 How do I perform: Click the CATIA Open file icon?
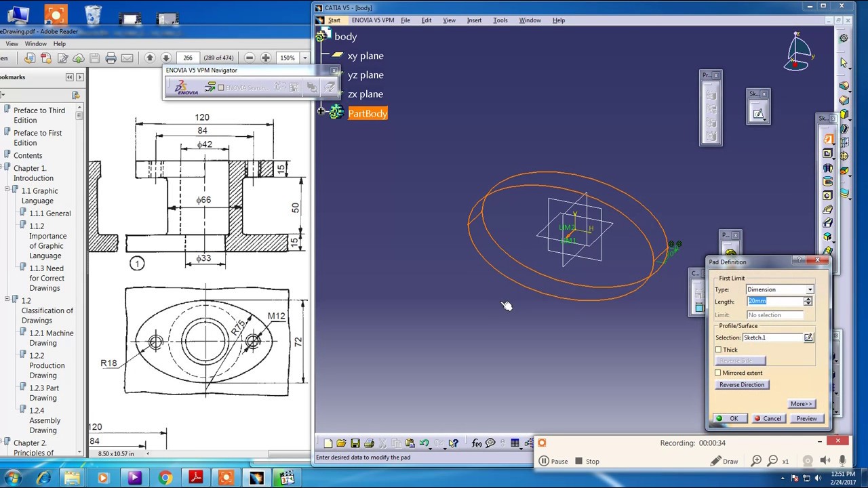click(341, 443)
